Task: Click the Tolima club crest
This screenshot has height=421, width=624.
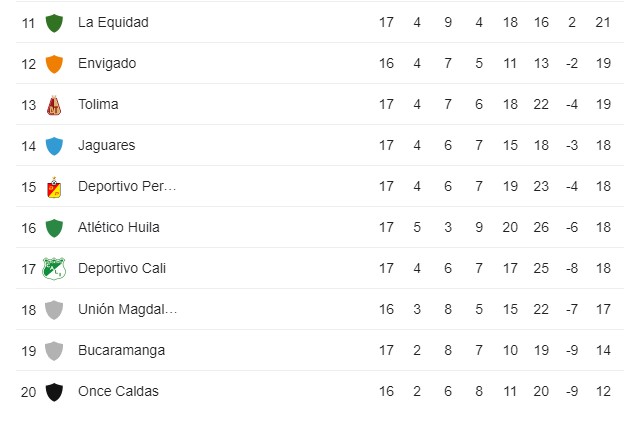Action: pyautogui.click(x=54, y=105)
